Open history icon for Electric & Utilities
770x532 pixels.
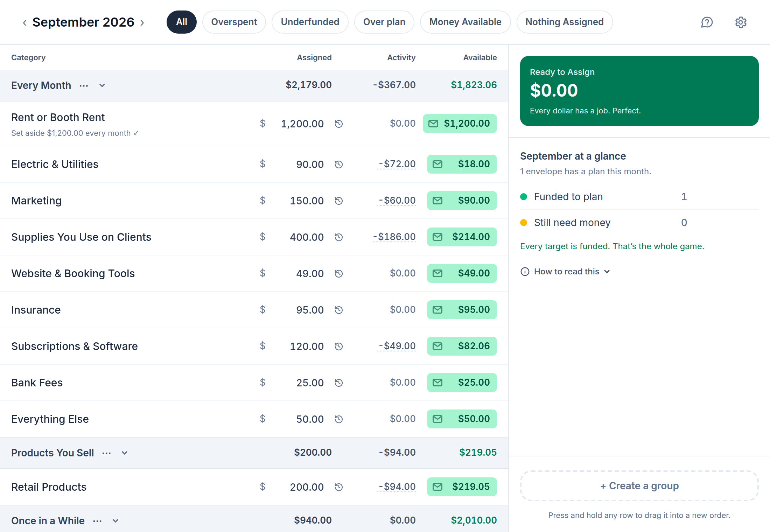tap(338, 164)
